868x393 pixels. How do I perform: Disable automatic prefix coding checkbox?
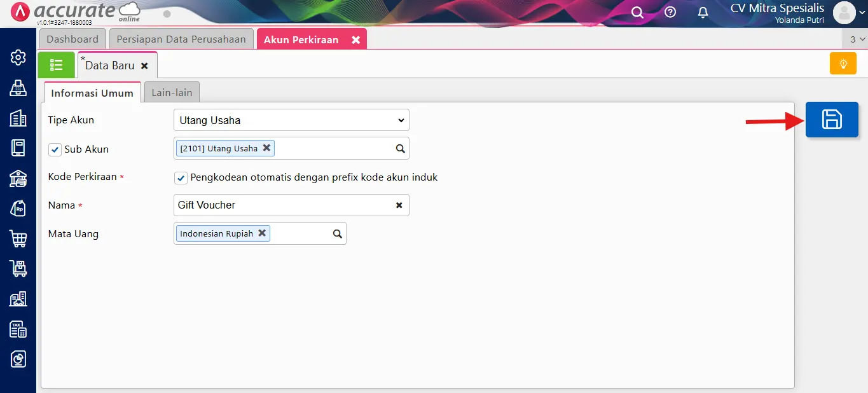coord(181,177)
